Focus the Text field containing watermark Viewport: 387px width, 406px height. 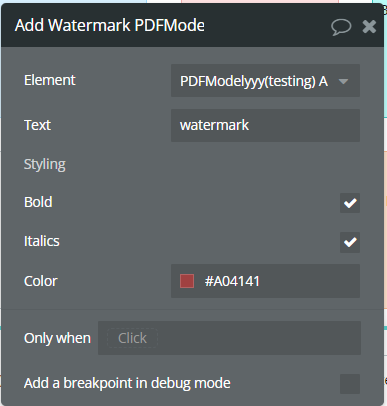pos(265,125)
